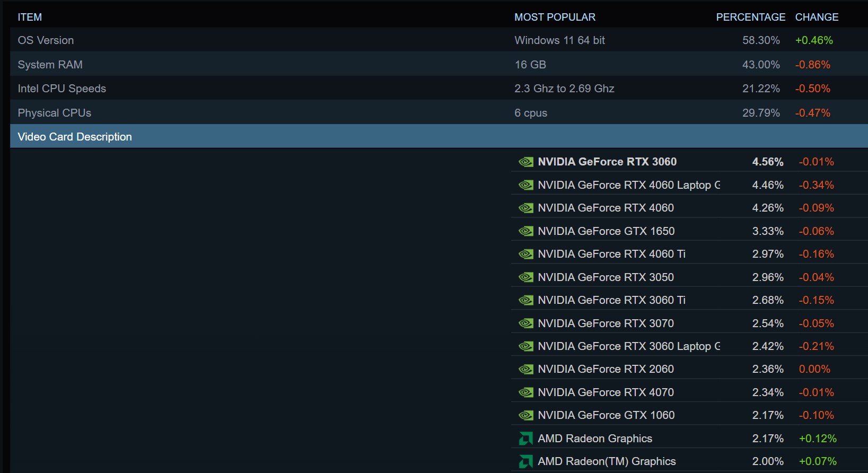Select NVIDIA GeForce RTX 4060 Laptop GPU name

[629, 185]
